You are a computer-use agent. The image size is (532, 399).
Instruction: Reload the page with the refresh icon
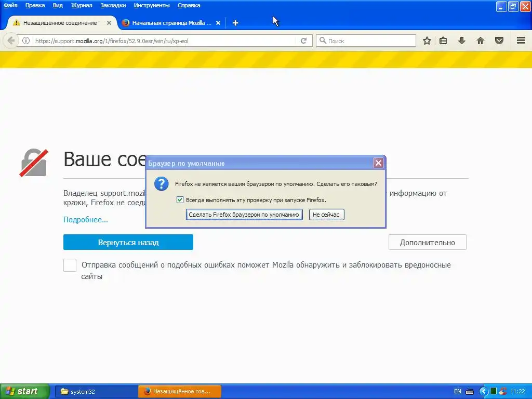(303, 41)
